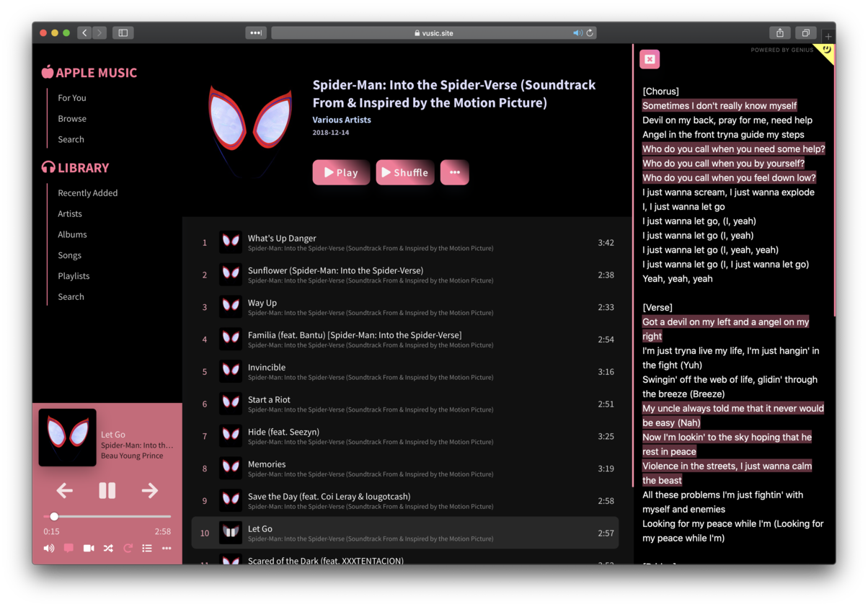Open Browse in Apple Music sidebar
868x607 pixels.
click(x=72, y=119)
